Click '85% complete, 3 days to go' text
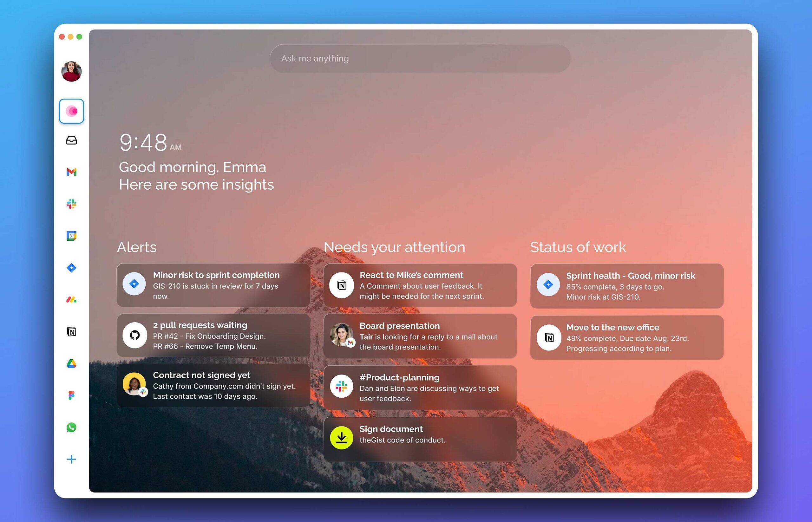This screenshot has height=522, width=812. 615,287
